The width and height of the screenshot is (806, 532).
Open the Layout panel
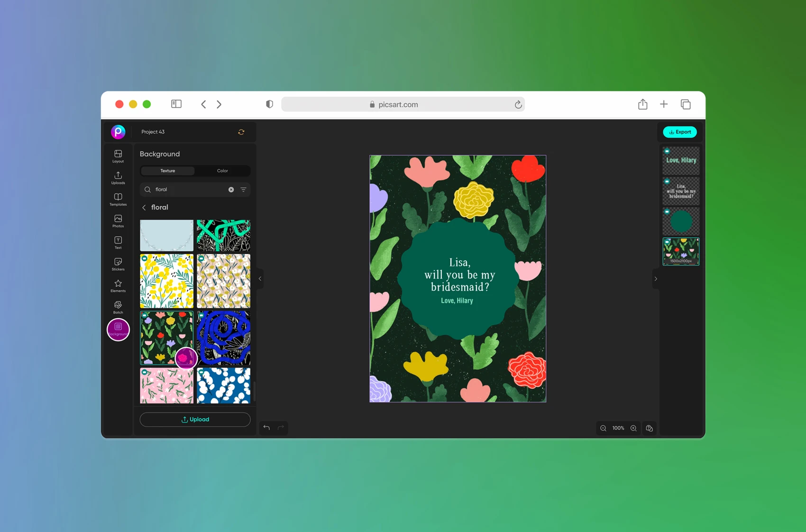click(117, 155)
